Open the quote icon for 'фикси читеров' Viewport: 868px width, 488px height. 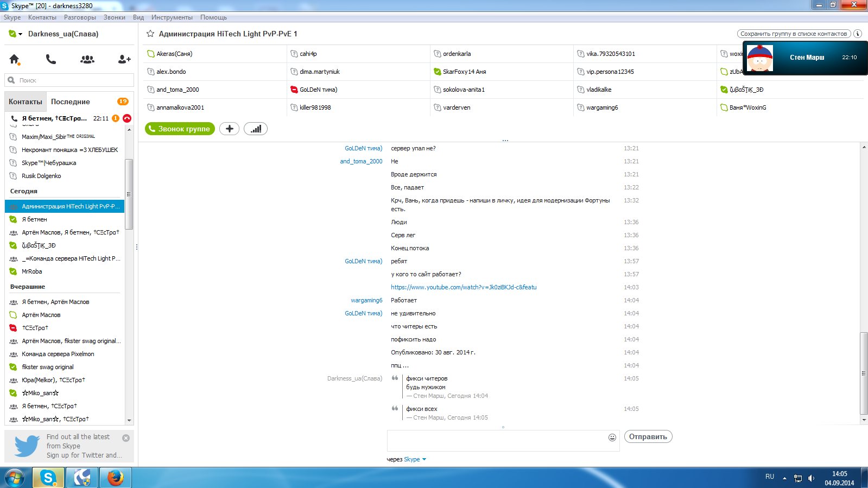click(x=395, y=378)
